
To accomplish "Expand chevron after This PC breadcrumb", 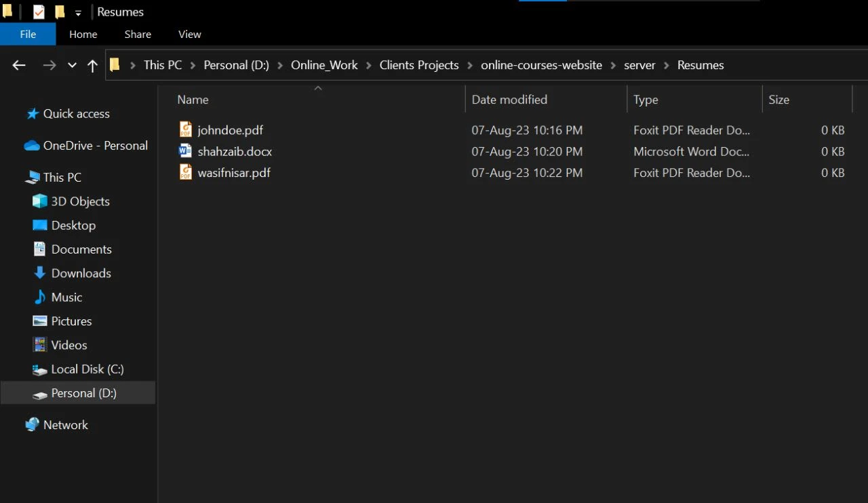I will pos(193,65).
